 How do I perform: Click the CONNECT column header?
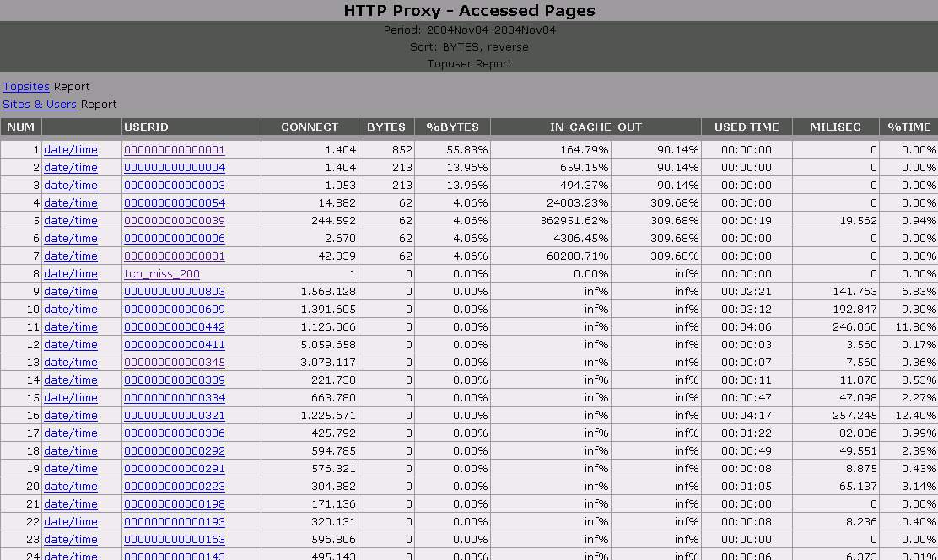310,127
